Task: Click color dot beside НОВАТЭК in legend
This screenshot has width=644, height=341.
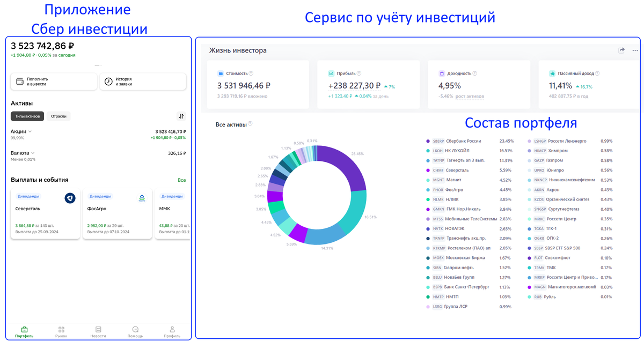Action: [x=428, y=228]
